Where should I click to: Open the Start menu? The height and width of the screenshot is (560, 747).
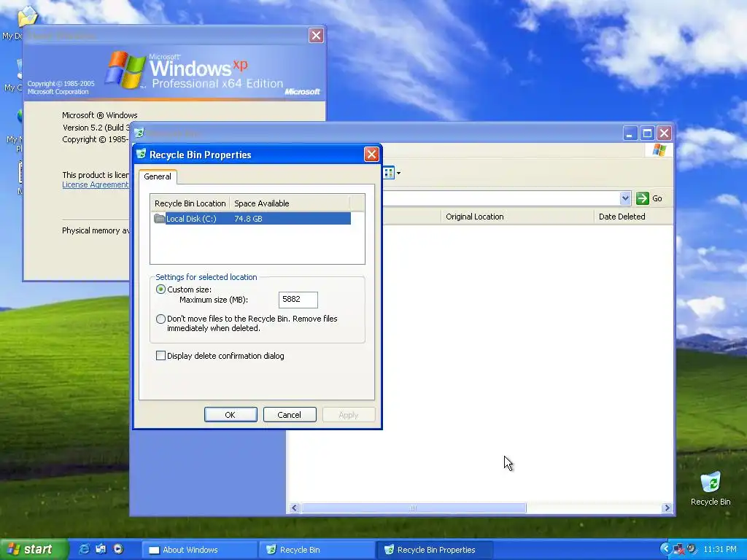[x=34, y=550]
